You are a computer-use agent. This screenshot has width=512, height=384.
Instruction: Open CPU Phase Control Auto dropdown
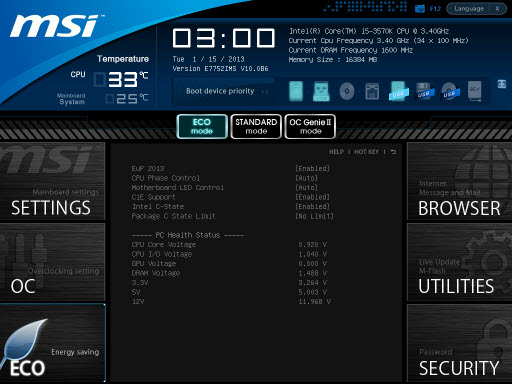pos(307,178)
